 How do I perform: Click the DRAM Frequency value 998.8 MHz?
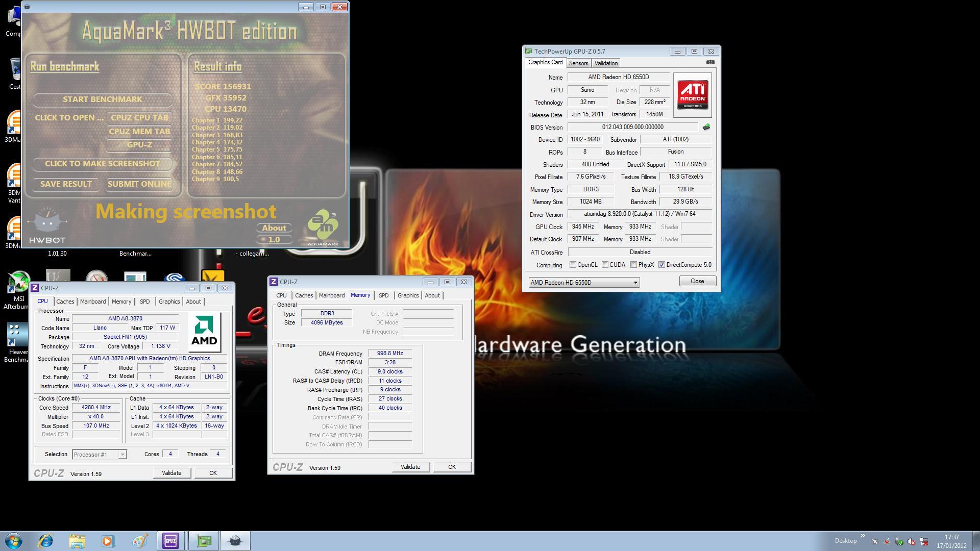coord(390,353)
